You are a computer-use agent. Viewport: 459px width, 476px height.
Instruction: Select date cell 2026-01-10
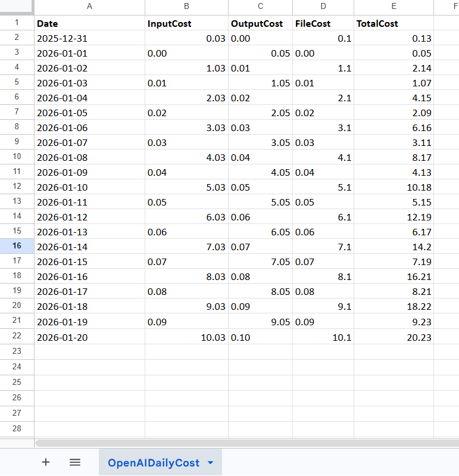(x=89, y=187)
